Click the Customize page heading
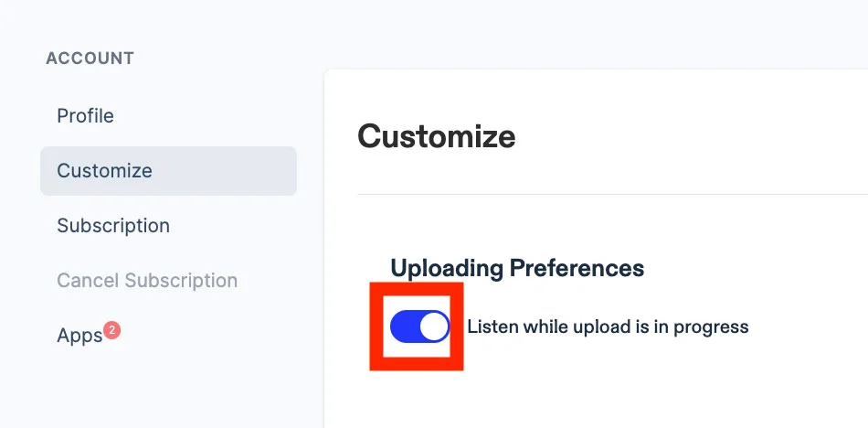The height and width of the screenshot is (428, 868). click(x=436, y=136)
